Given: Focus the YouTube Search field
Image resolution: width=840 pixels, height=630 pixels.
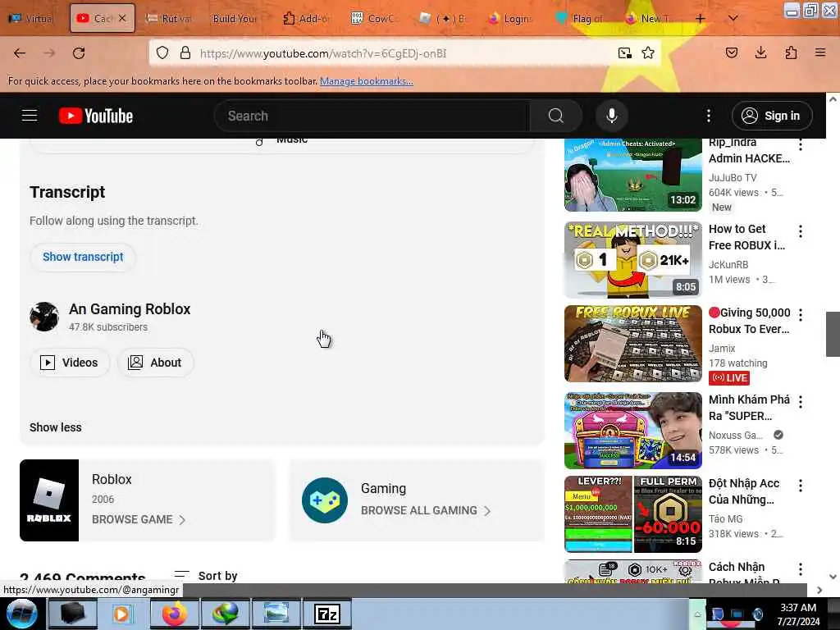Looking at the screenshot, I should click(372, 116).
